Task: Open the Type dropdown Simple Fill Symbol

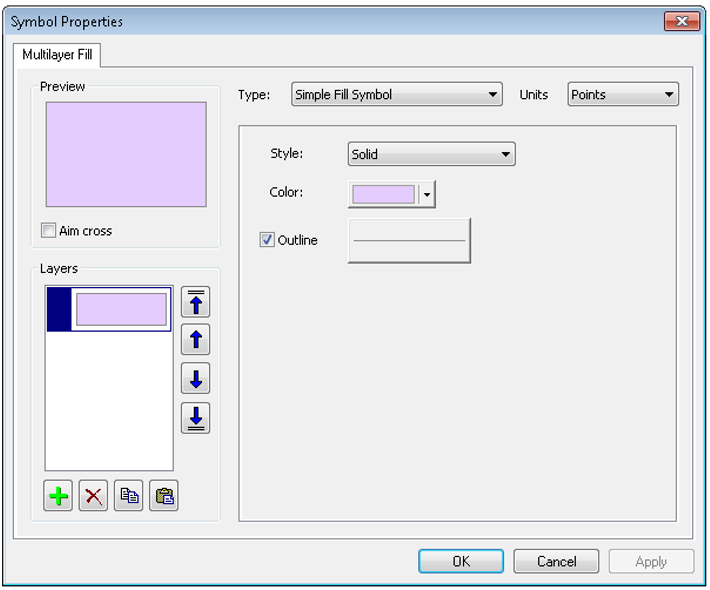Action: coord(396,95)
